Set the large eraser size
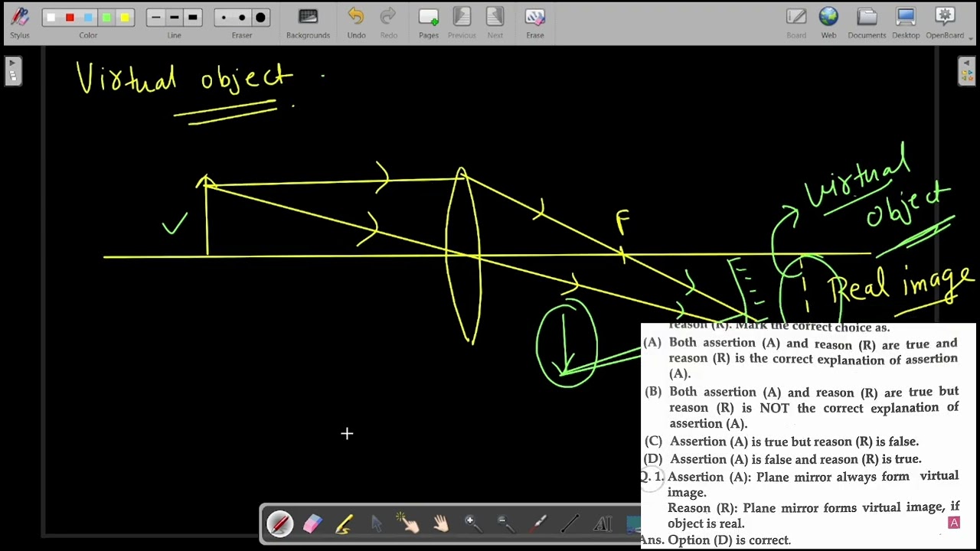This screenshot has width=980, height=551. coord(260,18)
